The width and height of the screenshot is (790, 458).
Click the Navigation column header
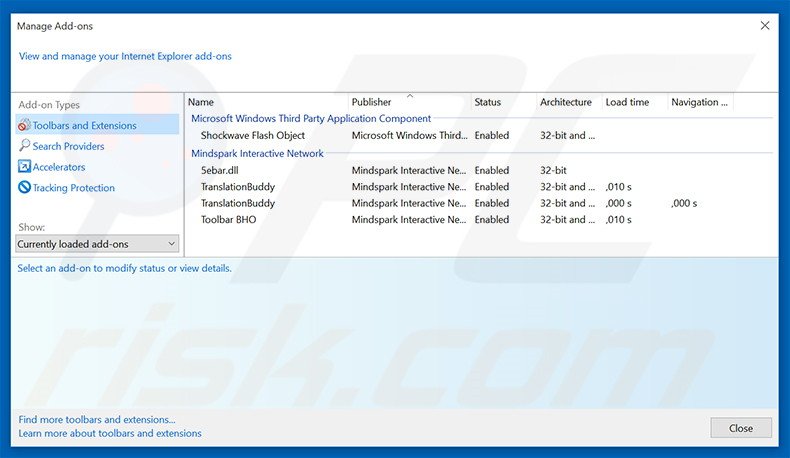point(700,102)
